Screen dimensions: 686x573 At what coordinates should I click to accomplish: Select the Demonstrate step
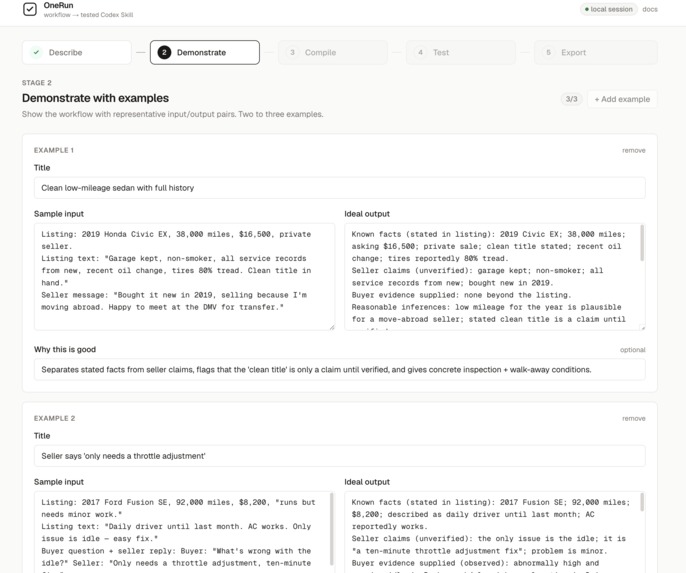(205, 52)
